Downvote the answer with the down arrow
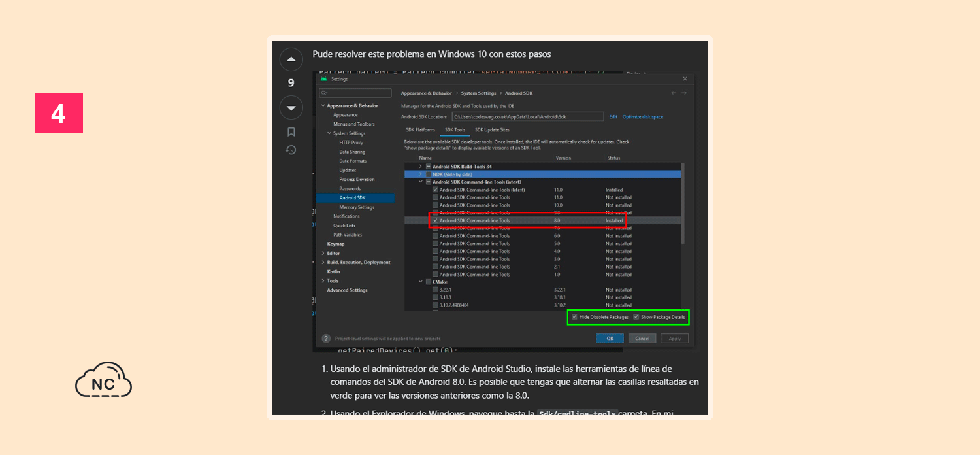 tap(291, 107)
